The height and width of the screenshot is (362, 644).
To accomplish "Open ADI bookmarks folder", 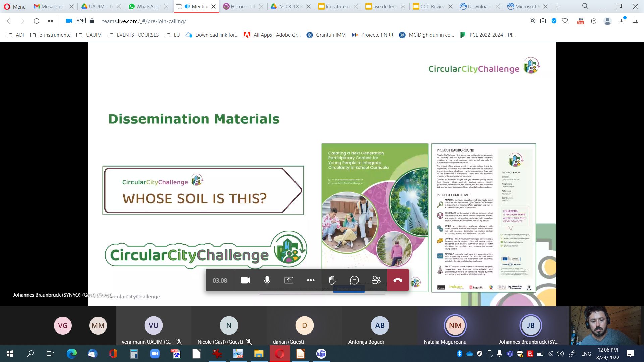I will click(x=15, y=35).
